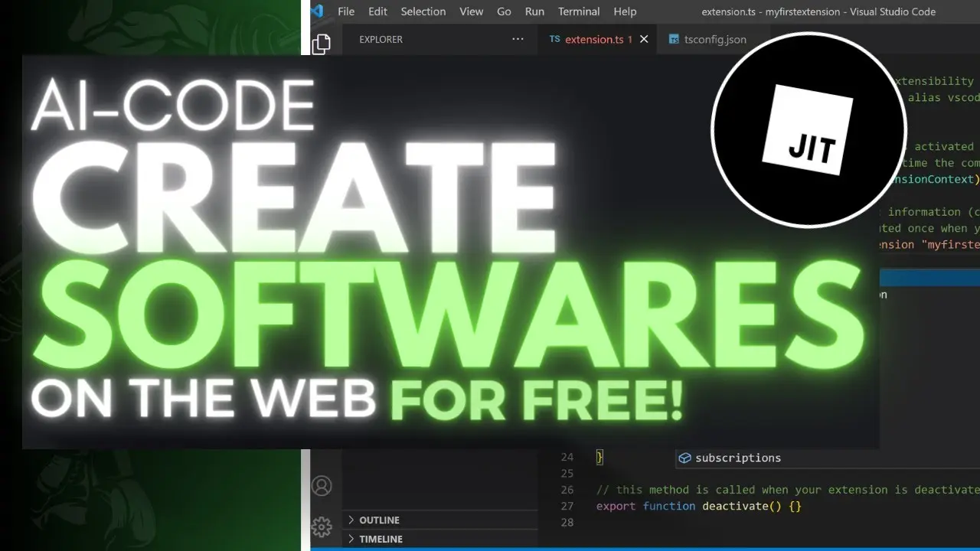Switch to the extension.ts tab
The height and width of the screenshot is (551, 980).
click(x=598, y=39)
